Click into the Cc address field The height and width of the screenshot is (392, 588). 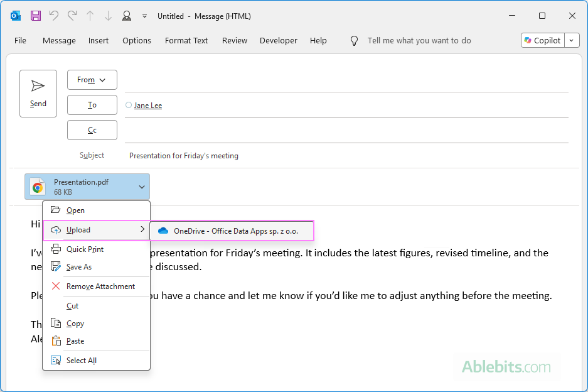click(346, 131)
